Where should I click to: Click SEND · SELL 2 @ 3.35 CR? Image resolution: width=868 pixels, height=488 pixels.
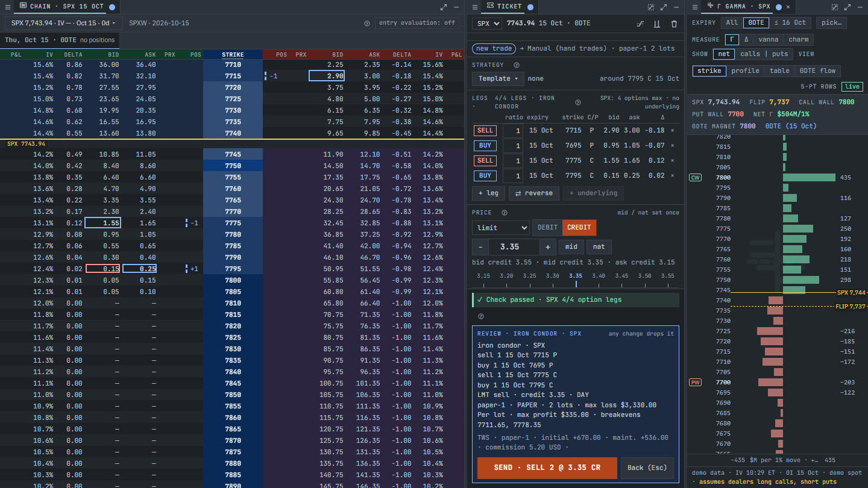coord(547,468)
